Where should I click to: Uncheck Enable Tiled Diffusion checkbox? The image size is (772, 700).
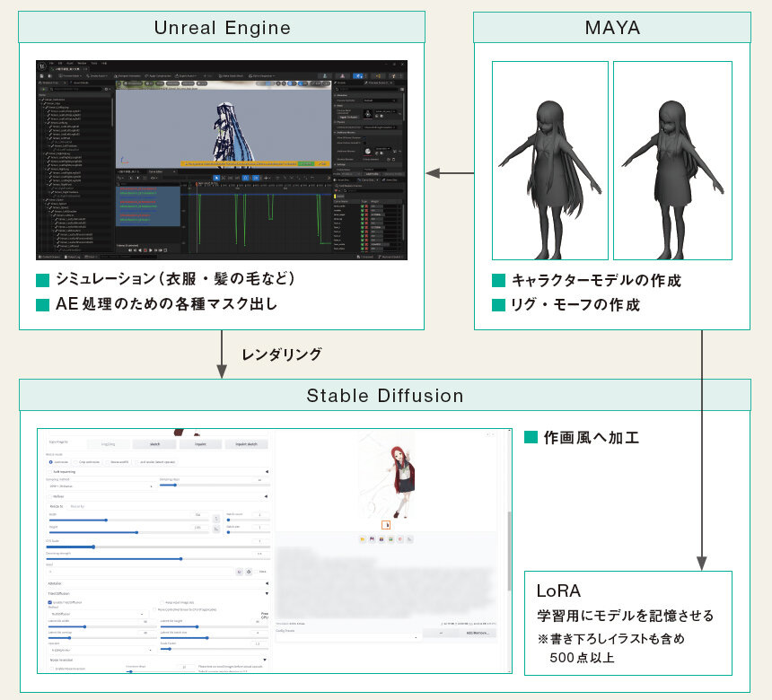point(49,602)
